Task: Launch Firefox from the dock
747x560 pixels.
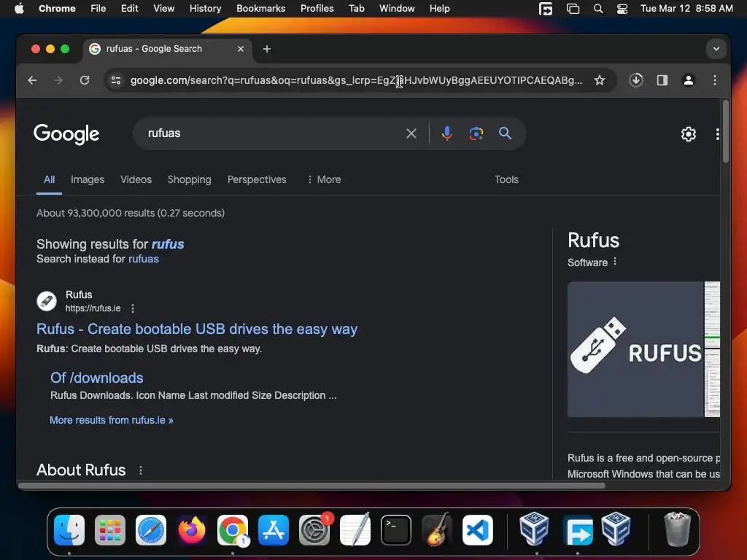Action: coord(192,530)
